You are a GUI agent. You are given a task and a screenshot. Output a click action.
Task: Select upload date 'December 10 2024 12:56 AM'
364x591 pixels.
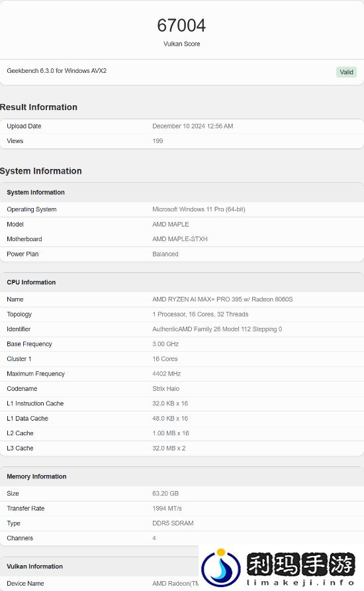(x=193, y=126)
